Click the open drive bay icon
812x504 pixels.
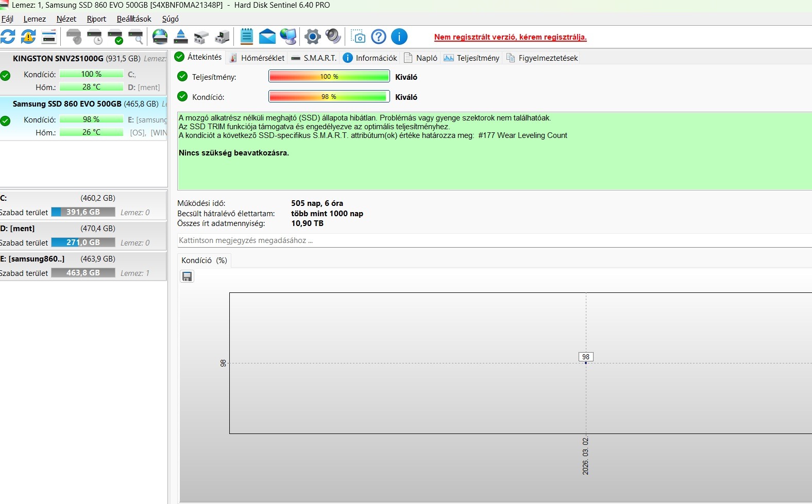coord(201,37)
